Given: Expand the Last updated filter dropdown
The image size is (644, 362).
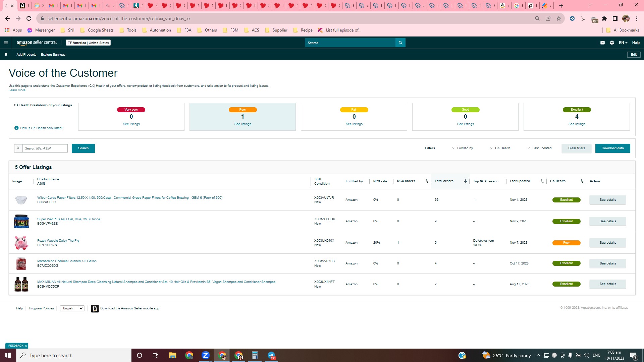Looking at the screenshot, I should [540, 148].
